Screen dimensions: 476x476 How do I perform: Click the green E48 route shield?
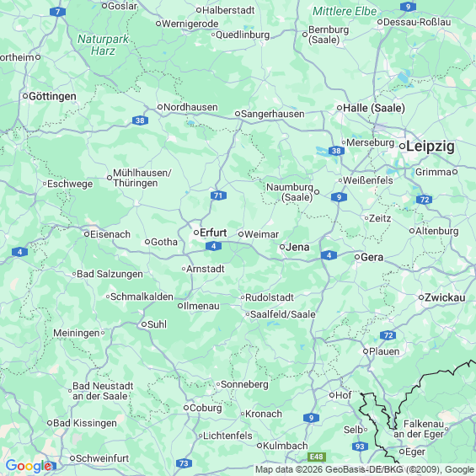coord(317,457)
